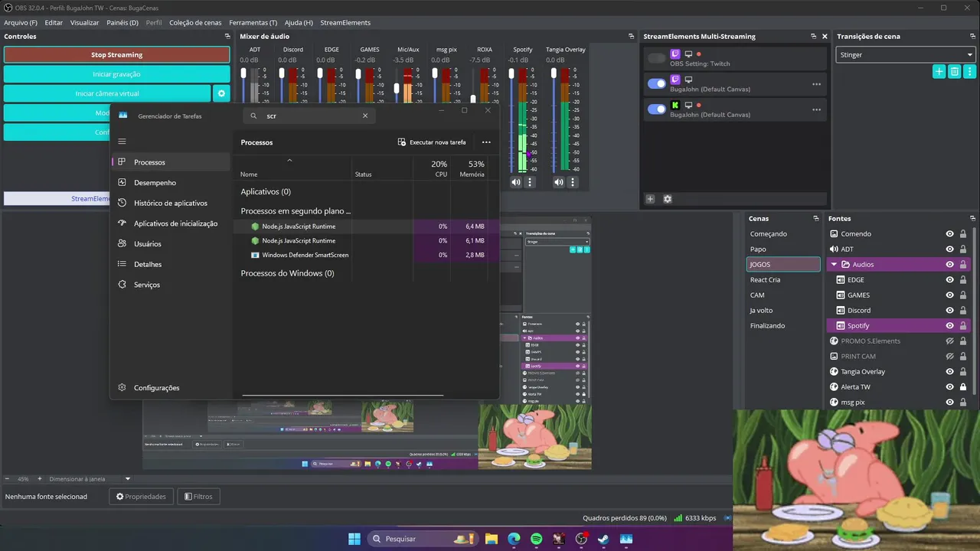Disable Kick BugaJohn Default Canvas output
This screenshot has height=551, width=980.
657,109
